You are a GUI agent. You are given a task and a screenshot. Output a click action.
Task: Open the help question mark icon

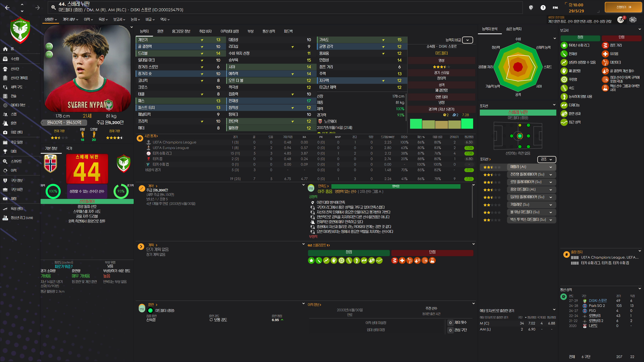[543, 8]
